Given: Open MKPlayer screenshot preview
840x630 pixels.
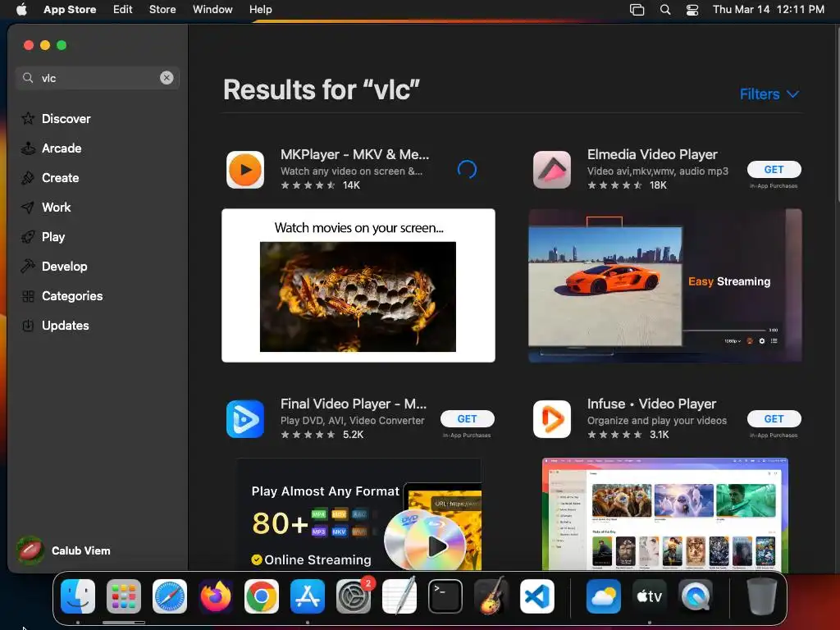Looking at the screenshot, I should pyautogui.click(x=358, y=285).
